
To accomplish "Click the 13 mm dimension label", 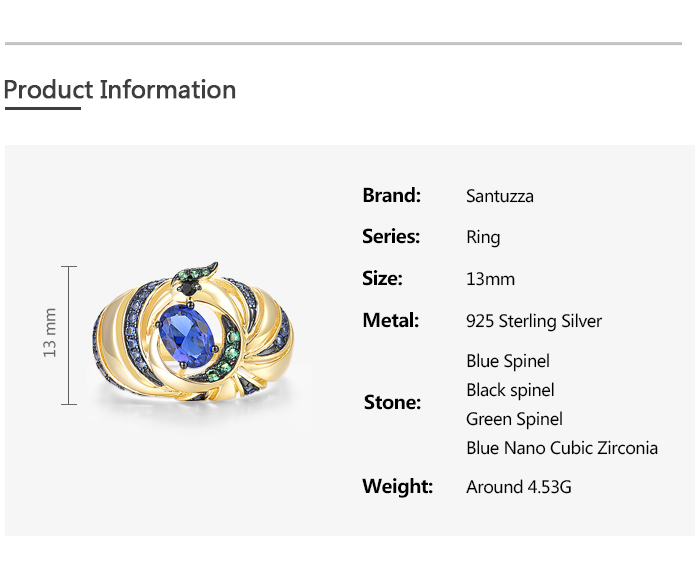I will pyautogui.click(x=50, y=333).
